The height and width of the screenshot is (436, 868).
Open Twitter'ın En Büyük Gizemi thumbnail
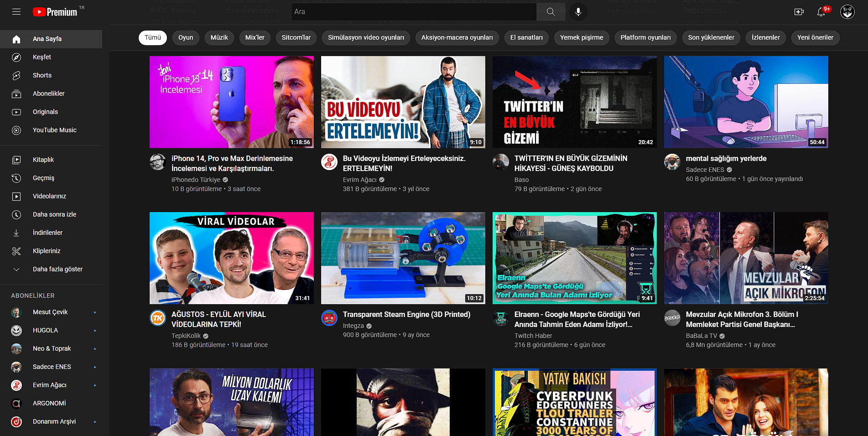pos(575,102)
